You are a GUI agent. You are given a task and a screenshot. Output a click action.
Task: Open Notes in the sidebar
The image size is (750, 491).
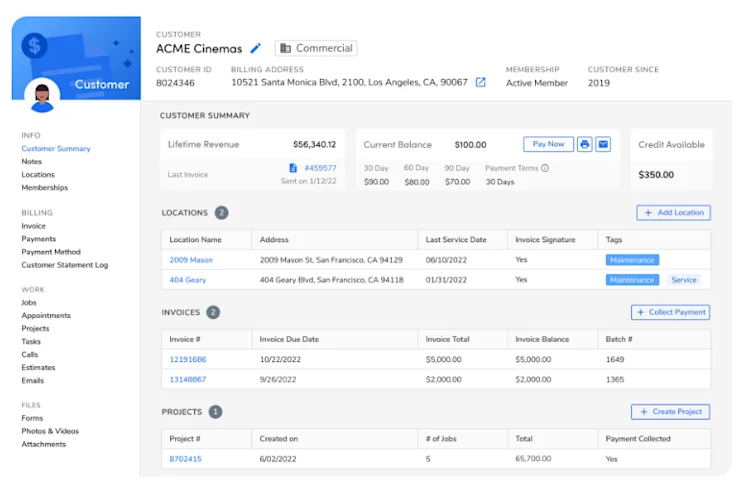32,162
